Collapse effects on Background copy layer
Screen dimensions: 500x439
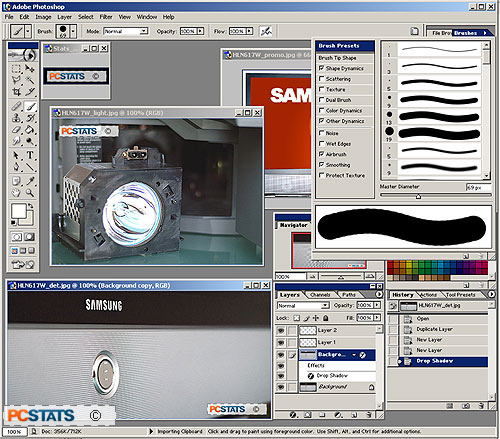354,355
